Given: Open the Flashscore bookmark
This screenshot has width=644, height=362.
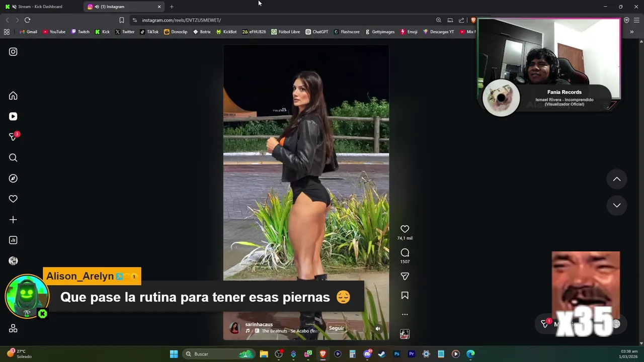Looking at the screenshot, I should (347, 32).
